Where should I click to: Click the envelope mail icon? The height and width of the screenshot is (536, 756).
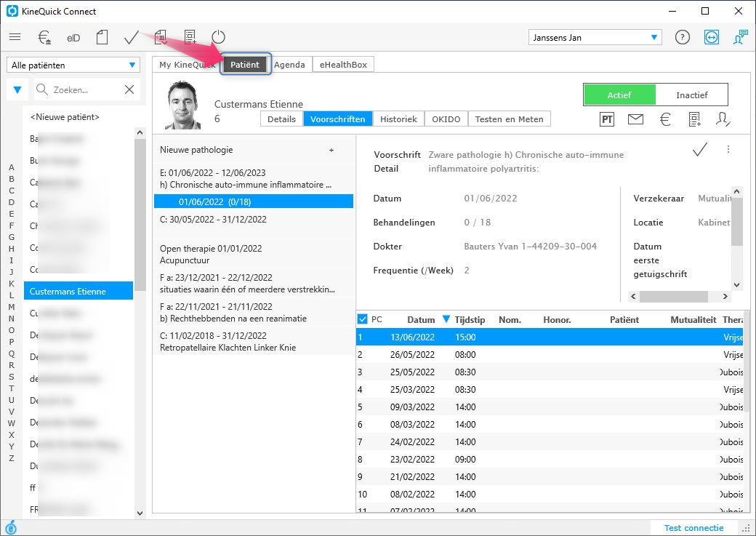point(635,119)
